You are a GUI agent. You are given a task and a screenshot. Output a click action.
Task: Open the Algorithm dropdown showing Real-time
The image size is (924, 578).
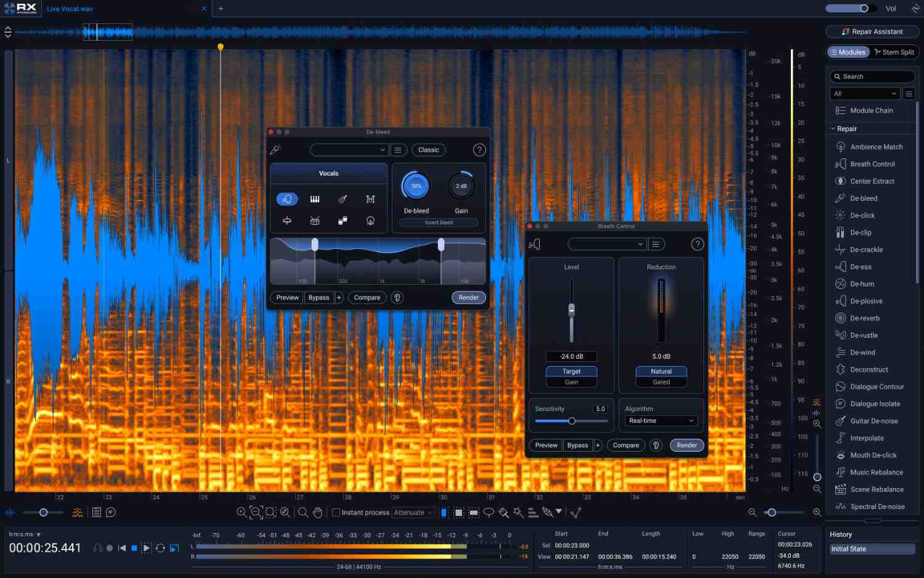(660, 420)
